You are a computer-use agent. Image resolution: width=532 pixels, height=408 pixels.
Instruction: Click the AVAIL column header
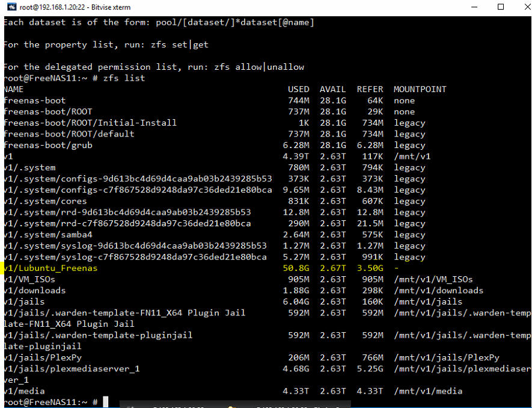click(333, 89)
